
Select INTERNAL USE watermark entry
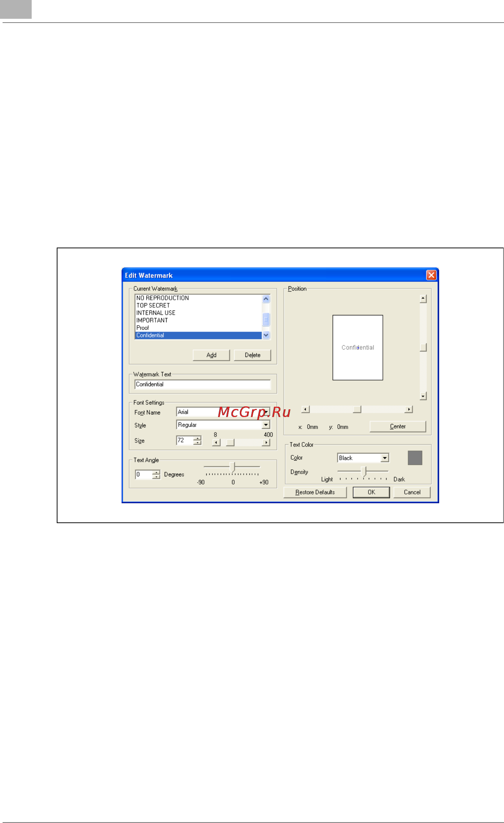[199, 313]
